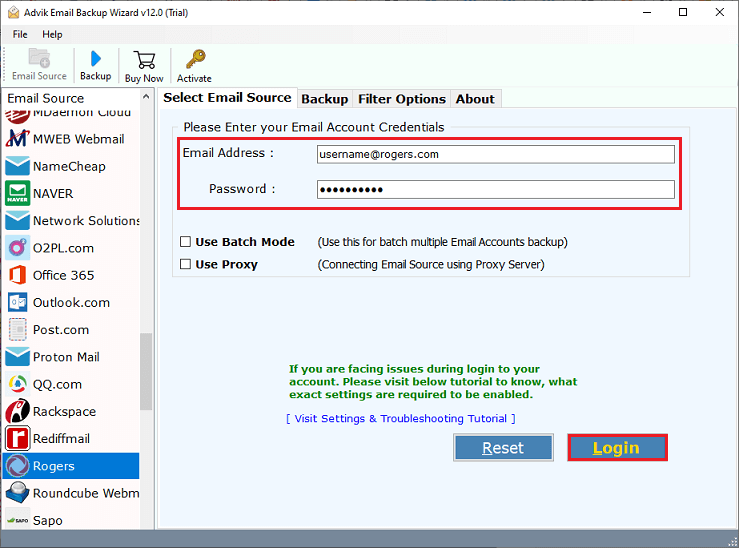This screenshot has width=739, height=548.
Task: Click the MDaemon Cloud icon
Action: pyautogui.click(x=17, y=116)
